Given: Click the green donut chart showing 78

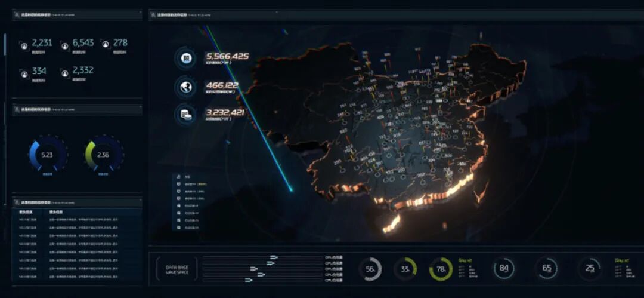Looking at the screenshot, I should [441, 269].
